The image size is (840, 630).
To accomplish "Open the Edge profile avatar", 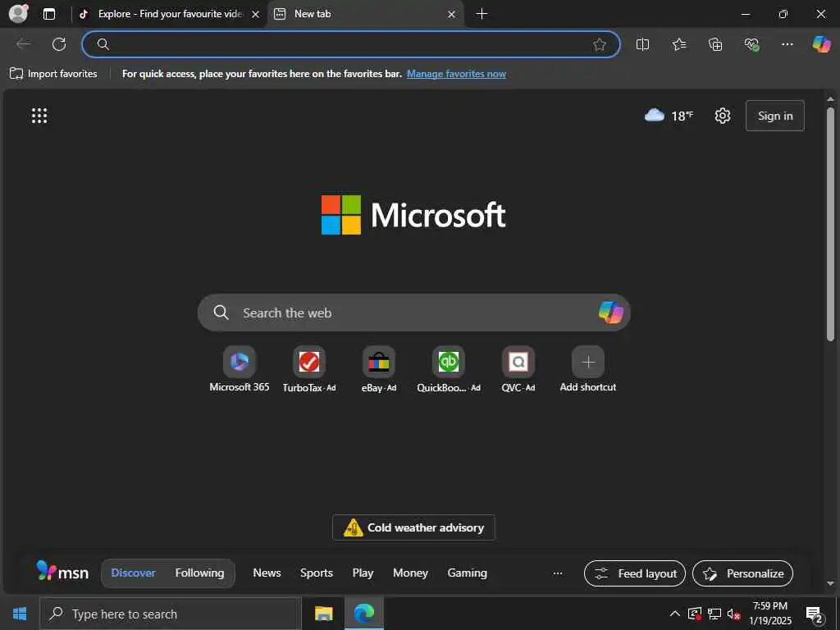I will coord(18,13).
